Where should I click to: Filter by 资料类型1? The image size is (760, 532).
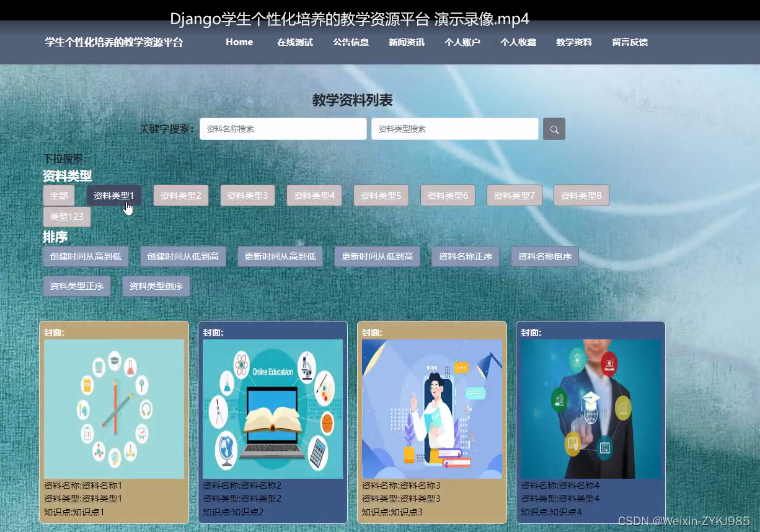click(x=114, y=196)
